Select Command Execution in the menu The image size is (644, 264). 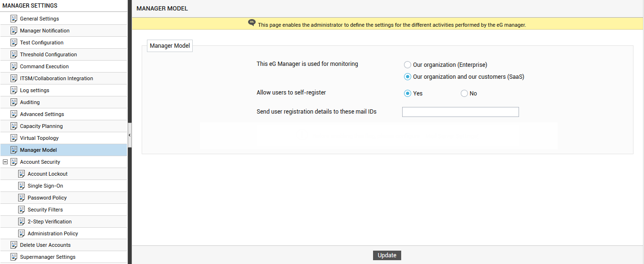coord(44,66)
